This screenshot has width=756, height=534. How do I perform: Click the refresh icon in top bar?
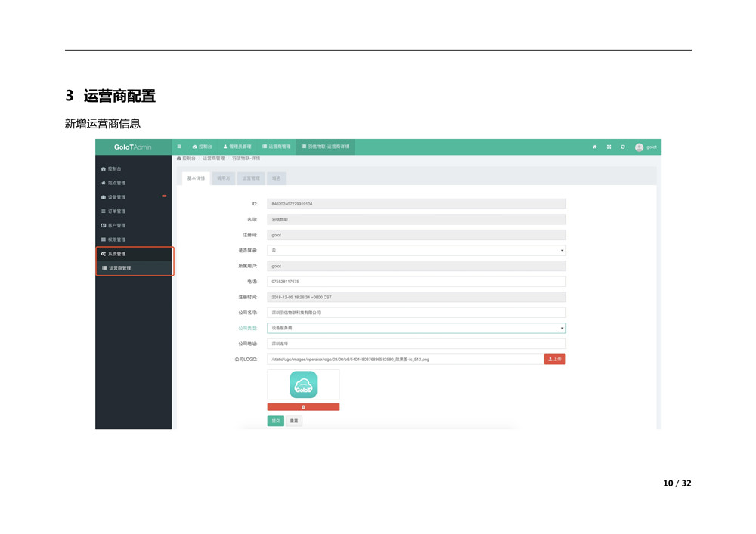click(622, 147)
